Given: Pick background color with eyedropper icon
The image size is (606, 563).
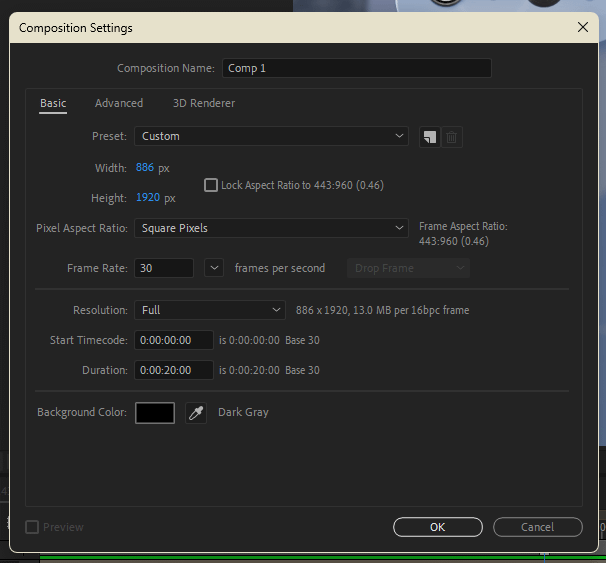Looking at the screenshot, I should coord(196,413).
